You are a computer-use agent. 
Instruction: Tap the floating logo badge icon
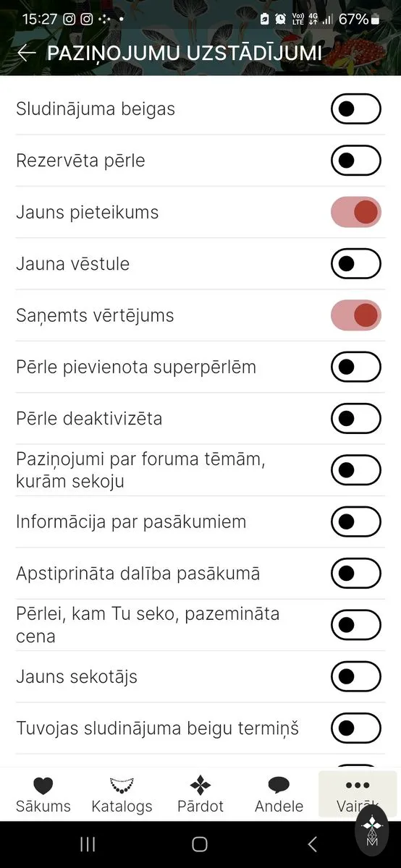tap(371, 832)
